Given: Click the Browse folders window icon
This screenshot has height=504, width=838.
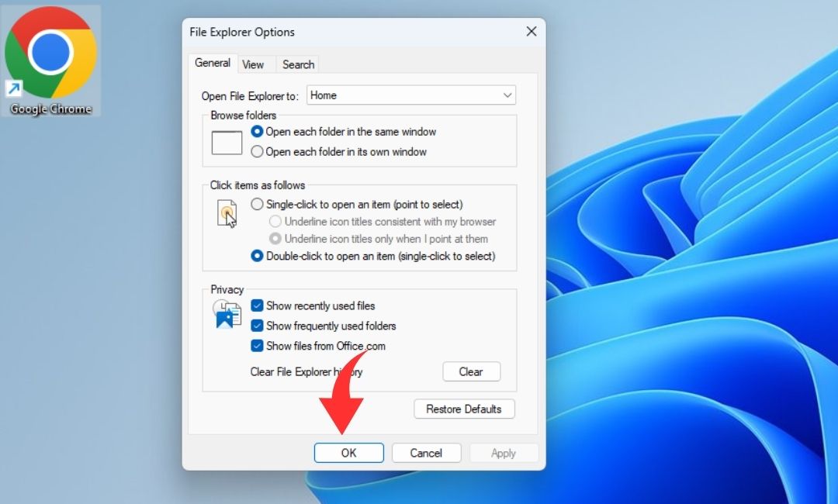Looking at the screenshot, I should tap(227, 143).
